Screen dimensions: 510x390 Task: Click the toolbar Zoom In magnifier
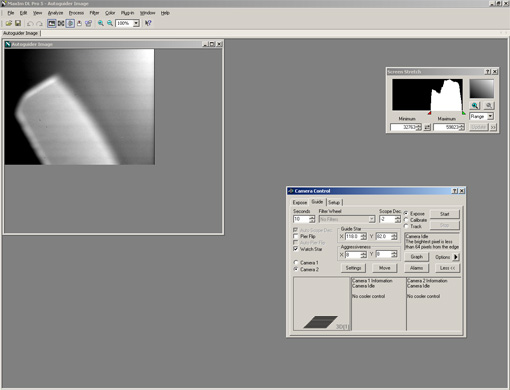pos(101,23)
